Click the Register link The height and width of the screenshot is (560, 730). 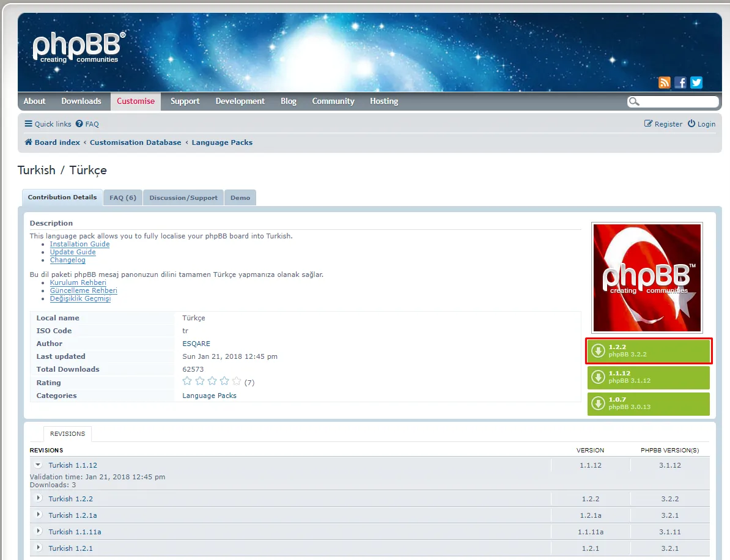coord(663,124)
